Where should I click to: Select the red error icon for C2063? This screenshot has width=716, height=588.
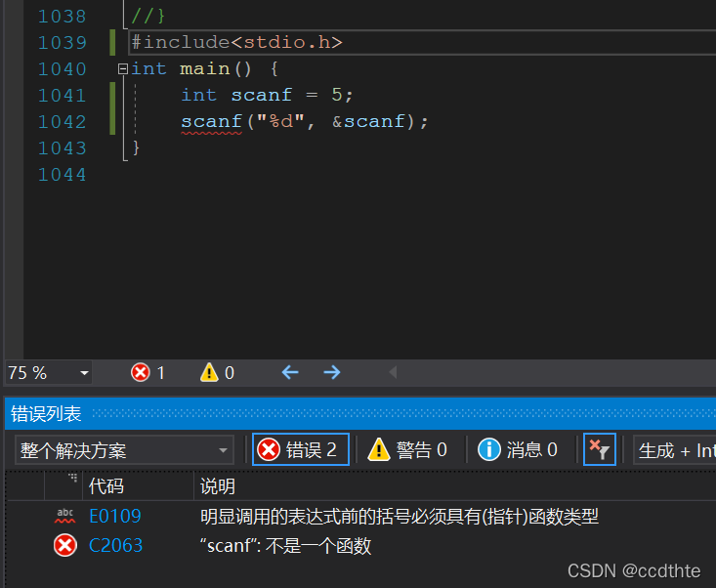point(64,546)
